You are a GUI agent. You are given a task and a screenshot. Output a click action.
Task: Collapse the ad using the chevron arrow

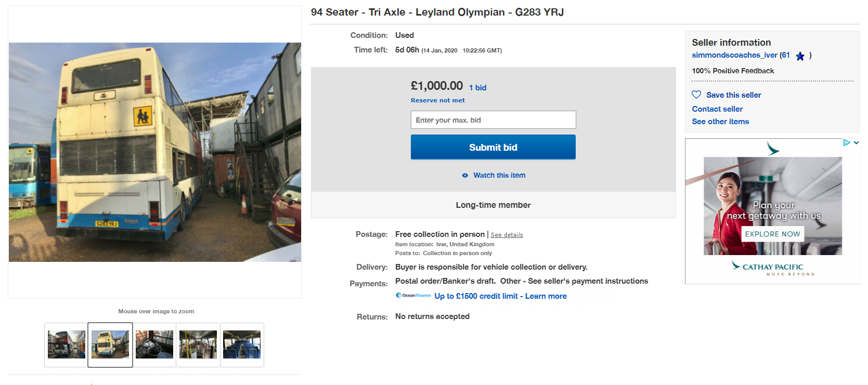[x=856, y=142]
